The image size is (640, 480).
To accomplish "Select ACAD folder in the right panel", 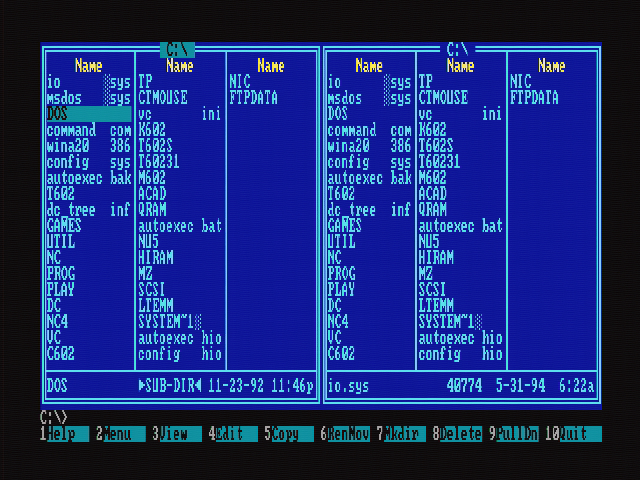I will click(433, 194).
